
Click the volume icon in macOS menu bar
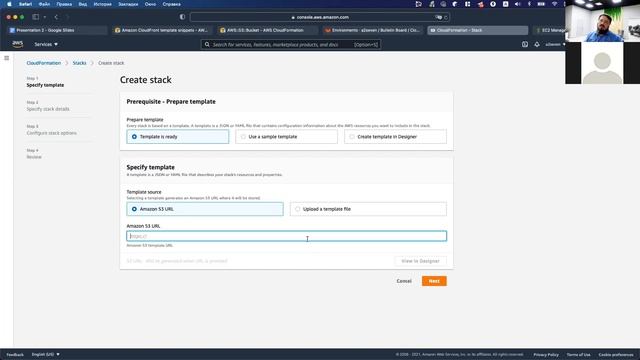click(518, 4)
